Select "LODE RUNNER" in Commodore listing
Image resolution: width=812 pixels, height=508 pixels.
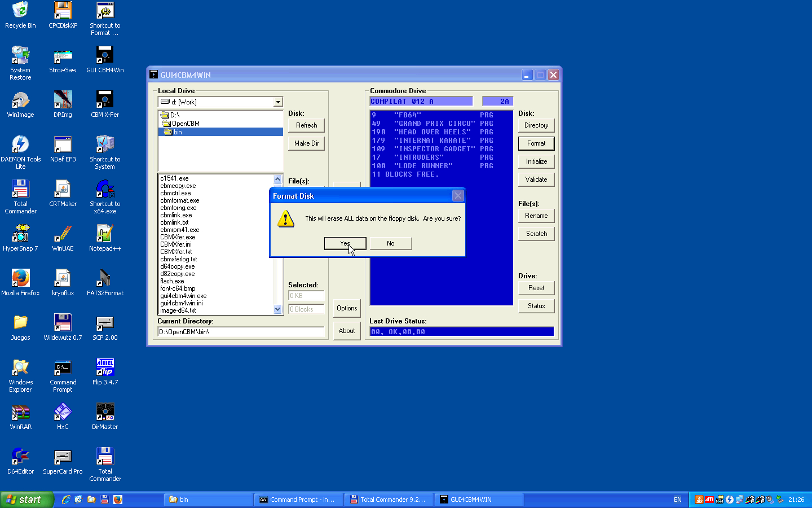coord(432,166)
